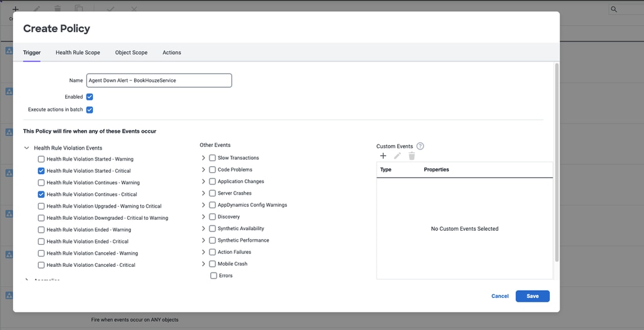
Task: Click the policy Name input field
Action: 159,81
